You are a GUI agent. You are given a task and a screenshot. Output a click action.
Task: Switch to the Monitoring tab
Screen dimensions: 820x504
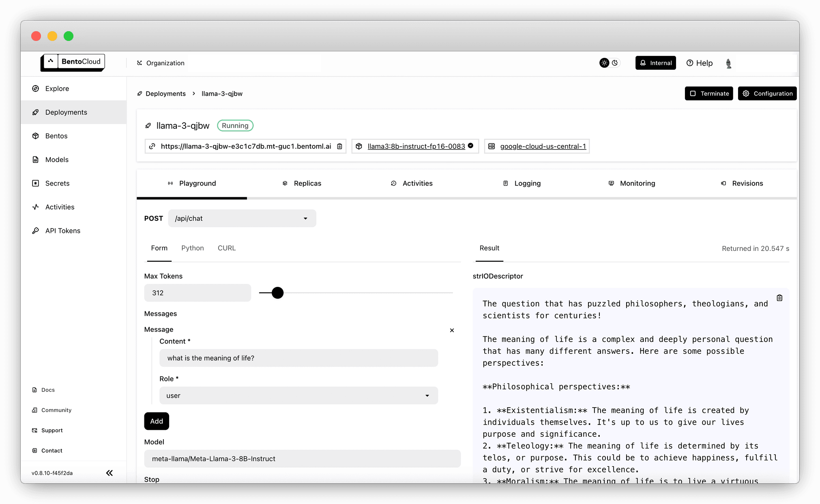point(637,183)
